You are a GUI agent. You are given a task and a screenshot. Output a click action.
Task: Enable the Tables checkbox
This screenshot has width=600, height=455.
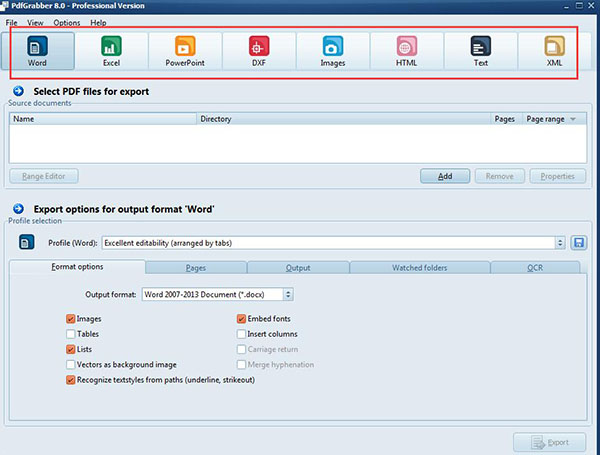coord(70,334)
